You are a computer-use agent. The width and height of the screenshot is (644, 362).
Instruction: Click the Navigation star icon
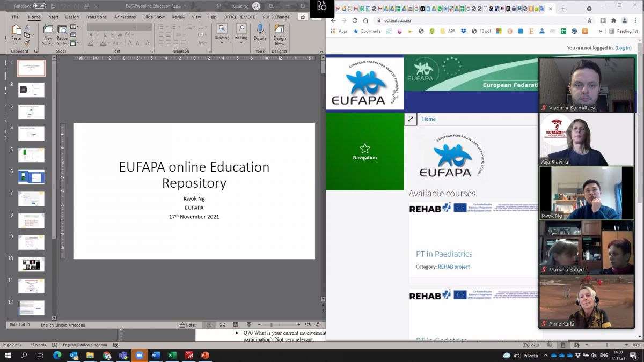tap(365, 148)
